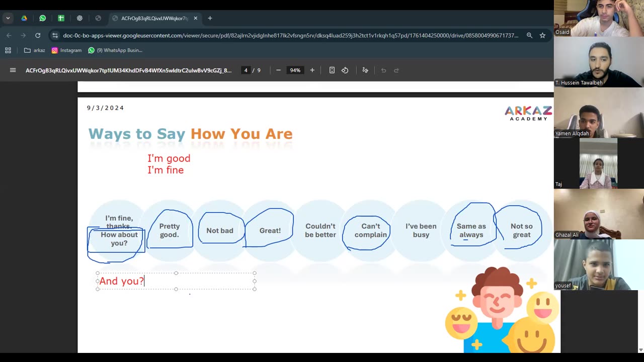The image size is (644, 362).
Task: Click the 'How about you?' text
Action: [119, 239]
